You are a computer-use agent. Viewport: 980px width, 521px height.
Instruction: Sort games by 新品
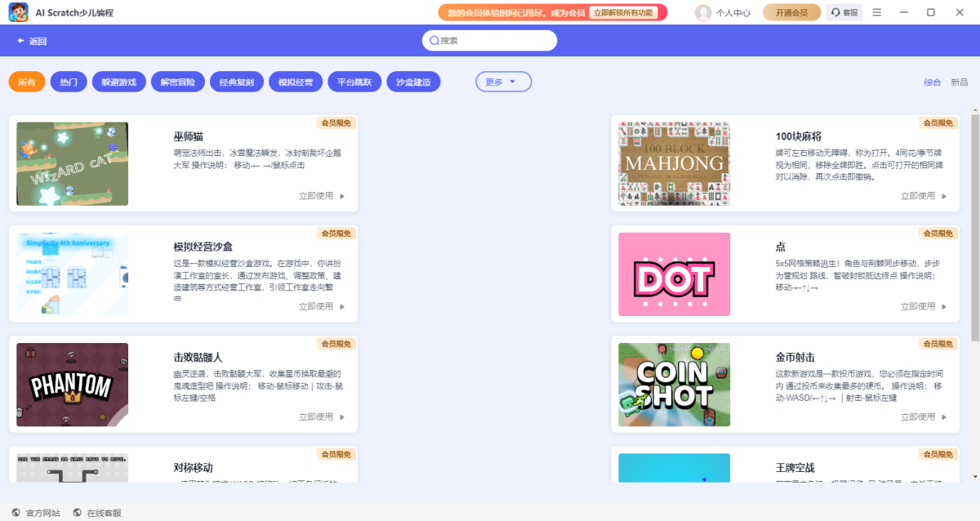[x=959, y=82]
